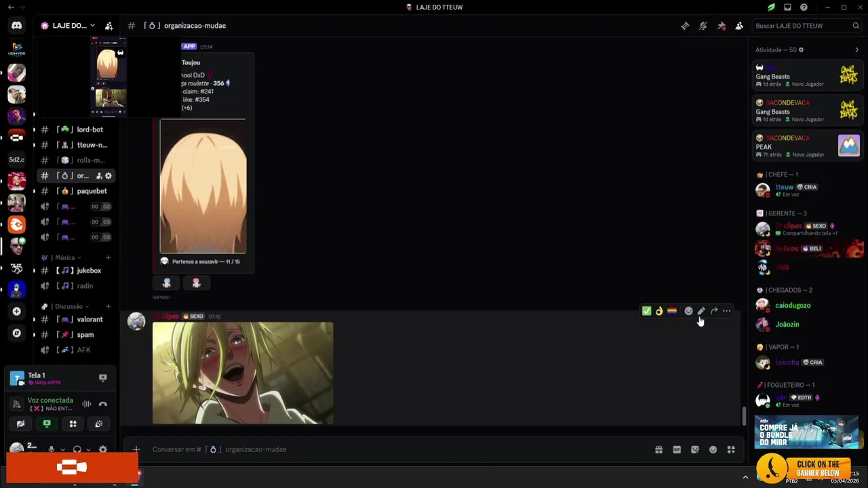Click the settings gear on the selected channel

[x=108, y=176]
